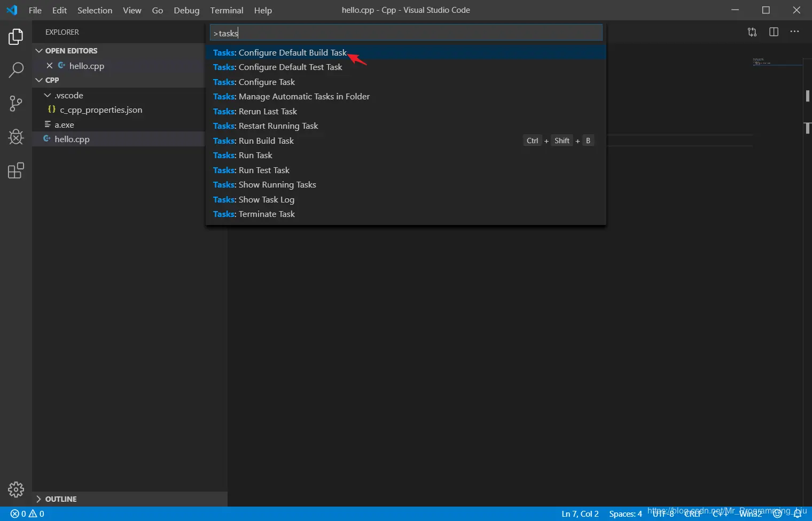Viewport: 812px width, 521px height.
Task: Open notifications bell in status bar
Action: [797, 514]
